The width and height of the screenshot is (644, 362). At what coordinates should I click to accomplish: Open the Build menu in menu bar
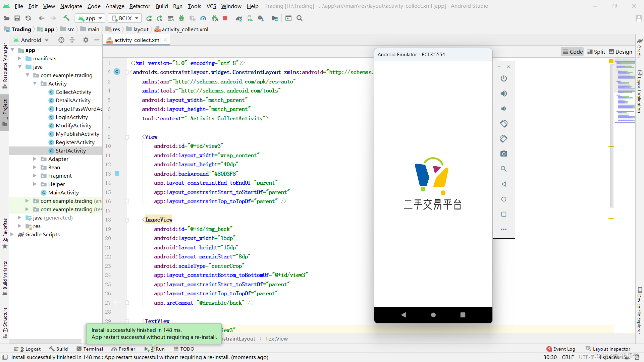coord(161,6)
